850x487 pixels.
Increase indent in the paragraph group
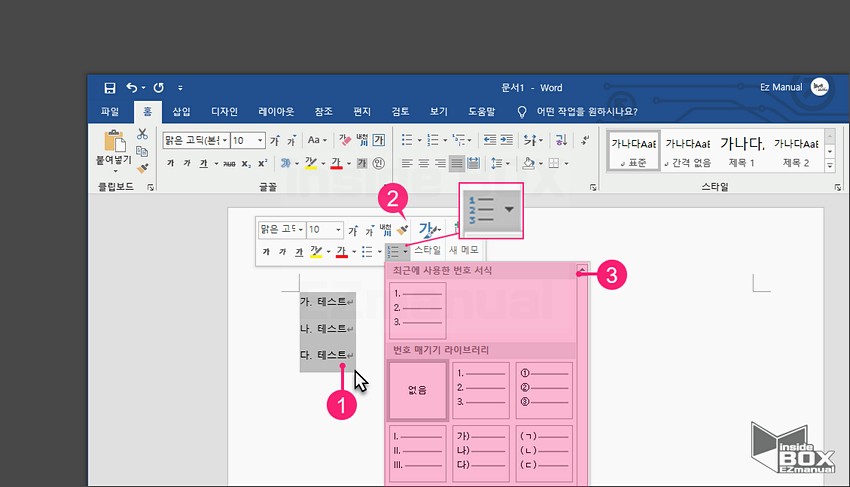(x=506, y=140)
